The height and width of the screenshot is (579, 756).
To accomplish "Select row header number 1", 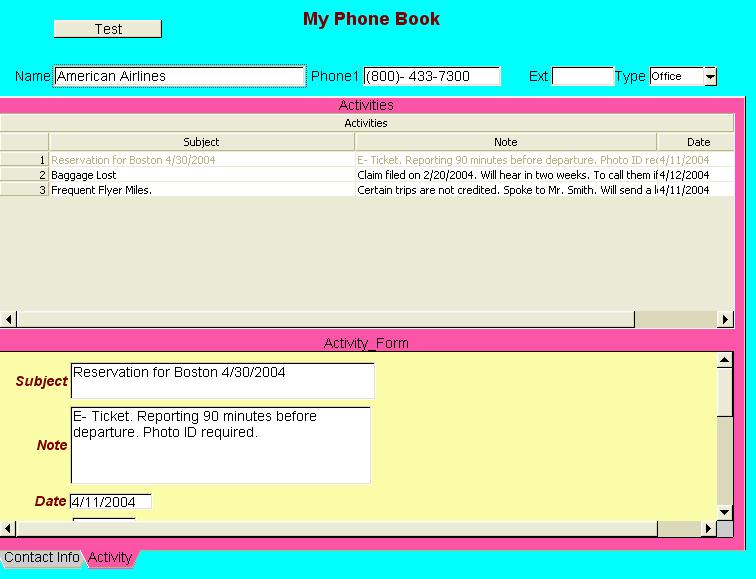I will (24, 160).
